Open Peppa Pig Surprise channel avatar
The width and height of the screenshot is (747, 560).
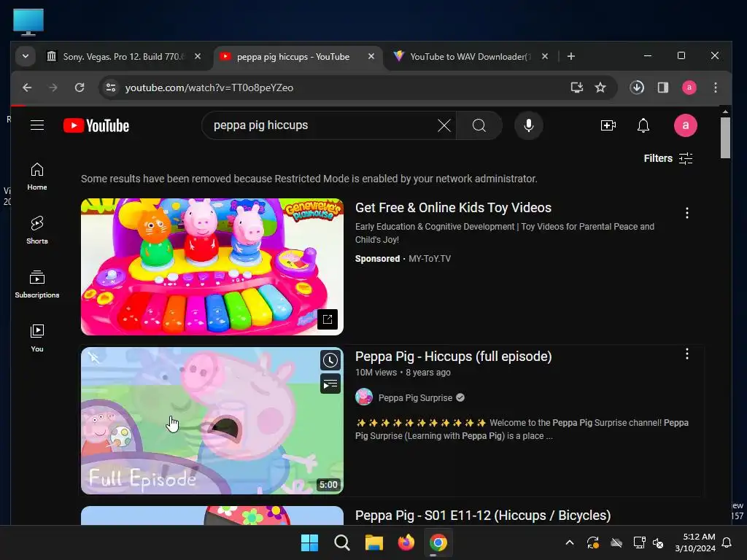tap(364, 397)
